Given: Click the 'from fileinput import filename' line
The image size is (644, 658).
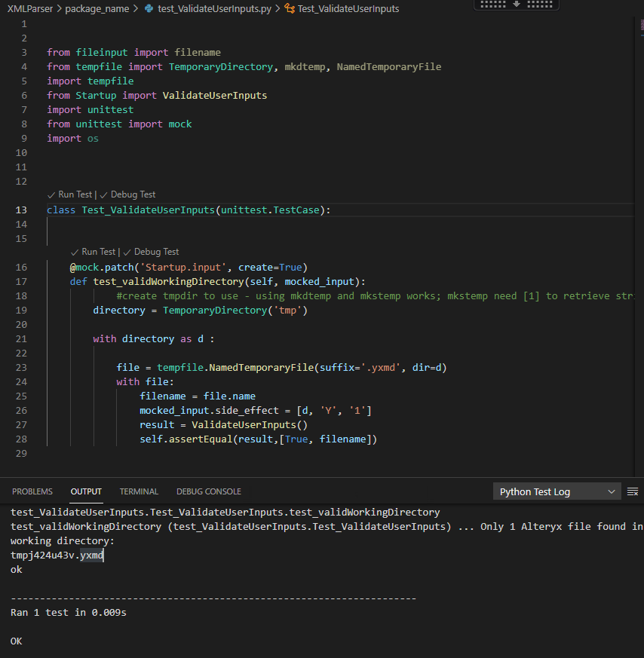Looking at the screenshot, I should pyautogui.click(x=133, y=53).
